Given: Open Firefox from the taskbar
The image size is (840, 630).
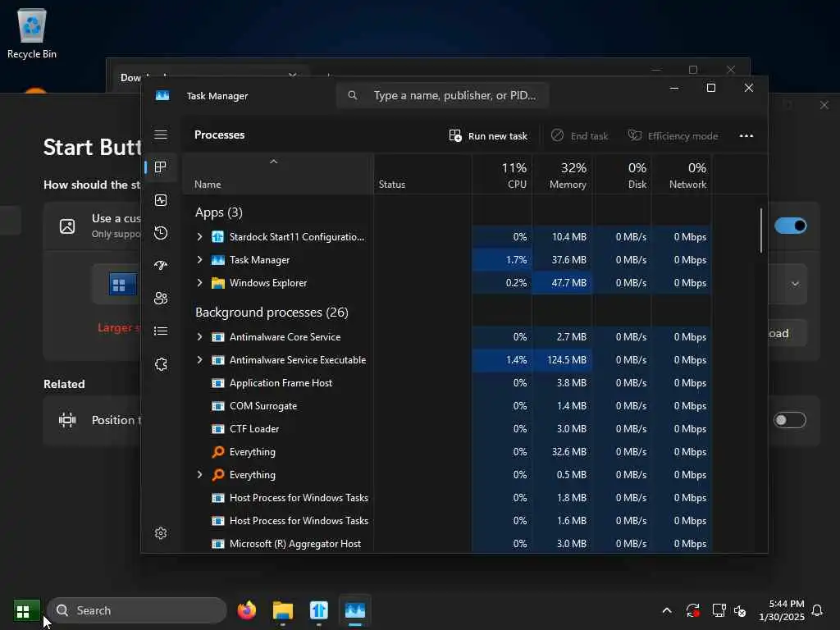Looking at the screenshot, I should (247, 610).
